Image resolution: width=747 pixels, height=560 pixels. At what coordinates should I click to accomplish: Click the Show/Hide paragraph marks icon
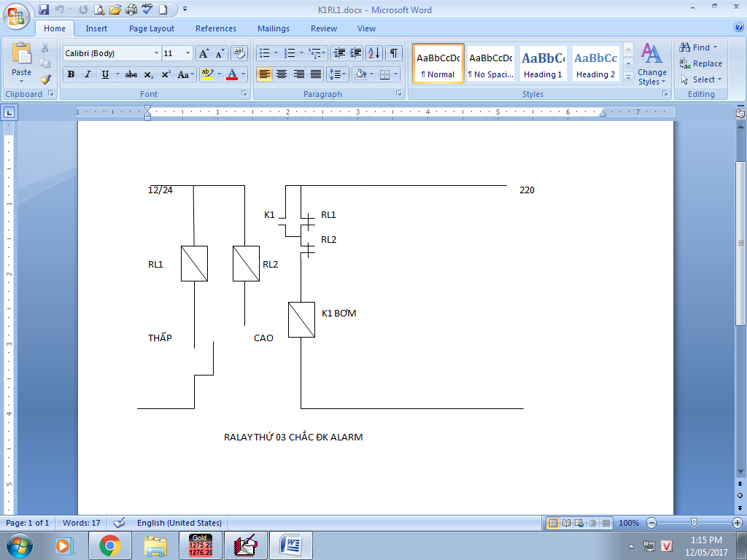click(393, 53)
